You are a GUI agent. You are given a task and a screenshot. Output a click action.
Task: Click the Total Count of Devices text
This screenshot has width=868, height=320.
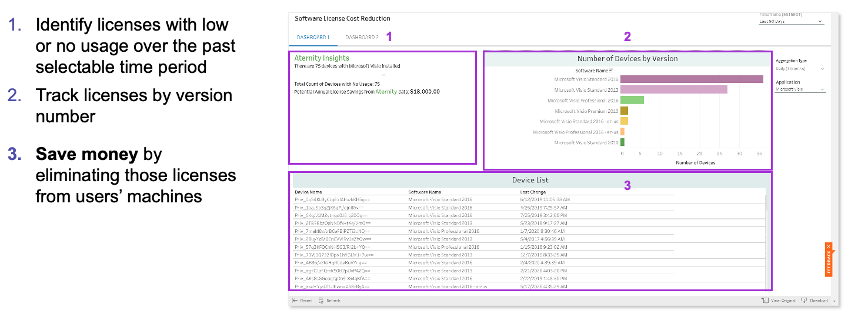point(337,84)
